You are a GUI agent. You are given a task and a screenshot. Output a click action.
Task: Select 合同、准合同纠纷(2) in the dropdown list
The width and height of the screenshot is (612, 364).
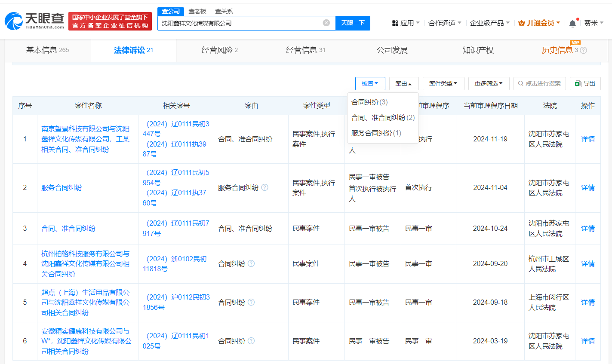pyautogui.click(x=383, y=117)
